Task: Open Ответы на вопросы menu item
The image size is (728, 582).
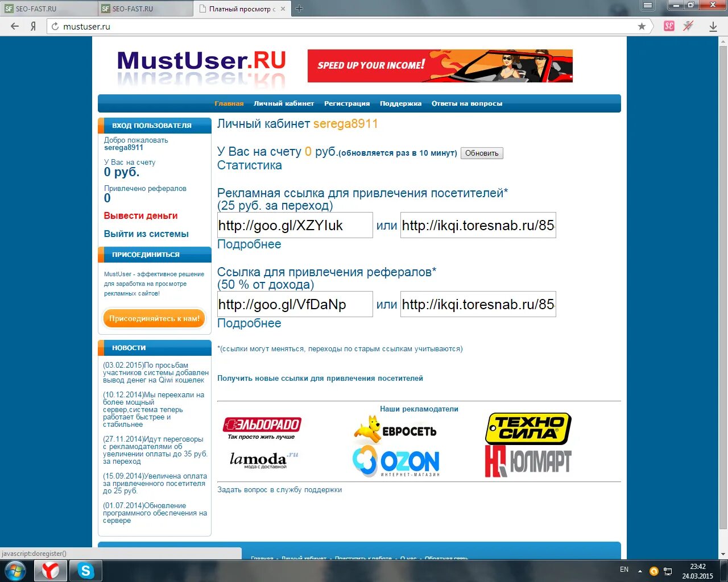Action: (467, 103)
